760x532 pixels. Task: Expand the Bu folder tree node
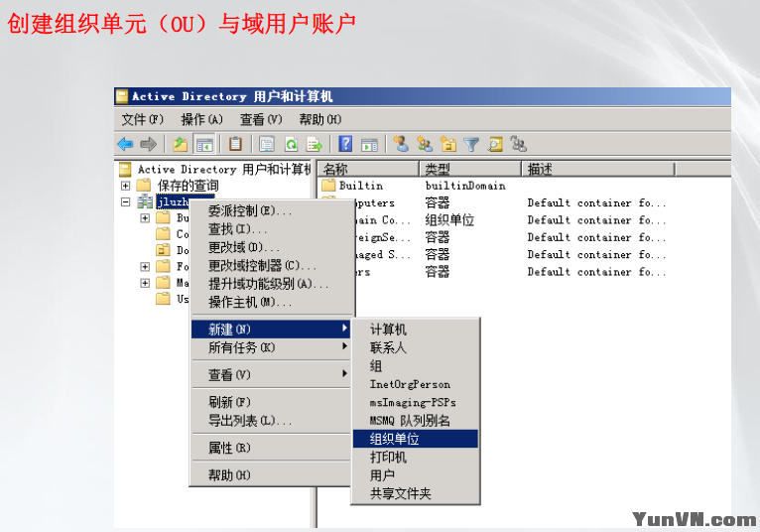tap(145, 217)
